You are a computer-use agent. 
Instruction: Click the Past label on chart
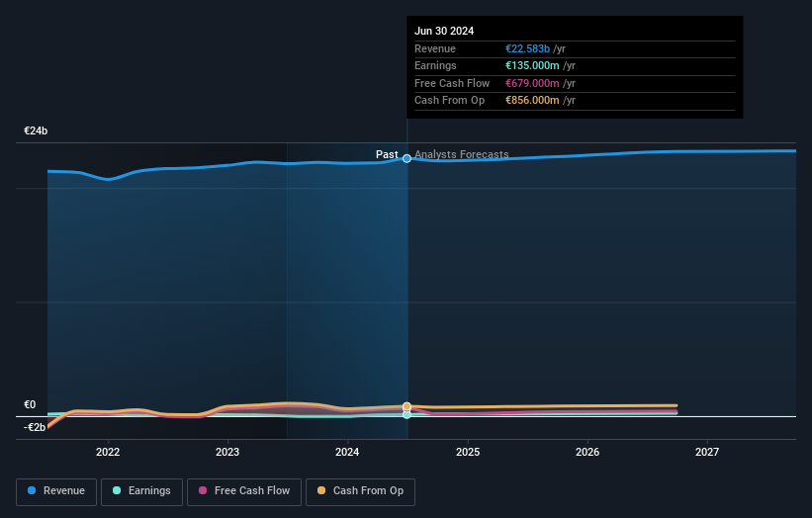[387, 154]
